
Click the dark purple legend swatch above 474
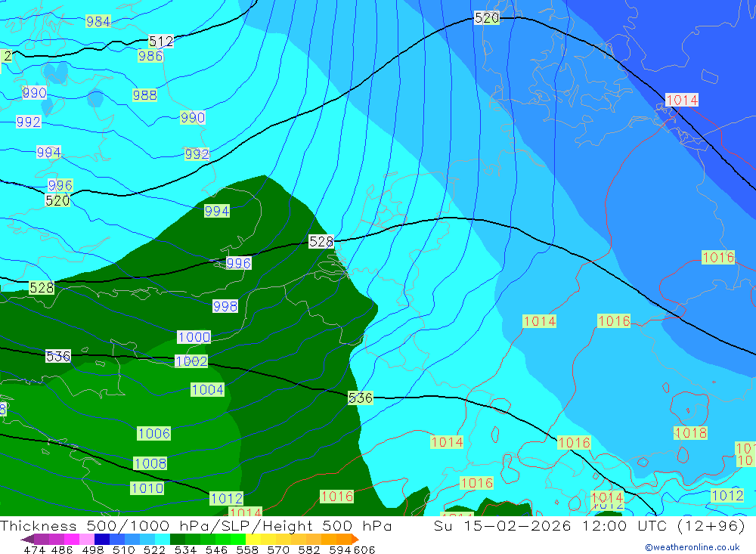[42, 539]
